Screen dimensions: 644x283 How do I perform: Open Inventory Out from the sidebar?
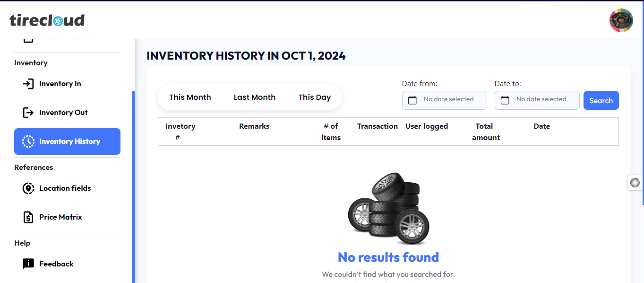click(63, 113)
